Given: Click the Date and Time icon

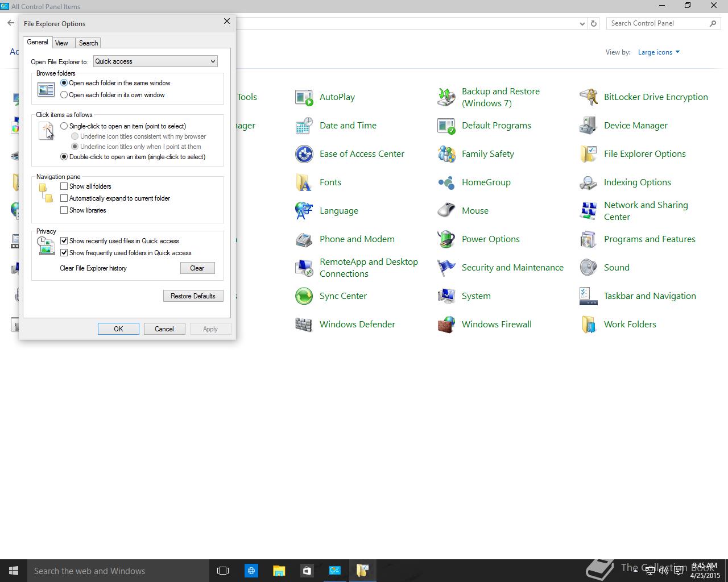Looking at the screenshot, I should pos(304,126).
